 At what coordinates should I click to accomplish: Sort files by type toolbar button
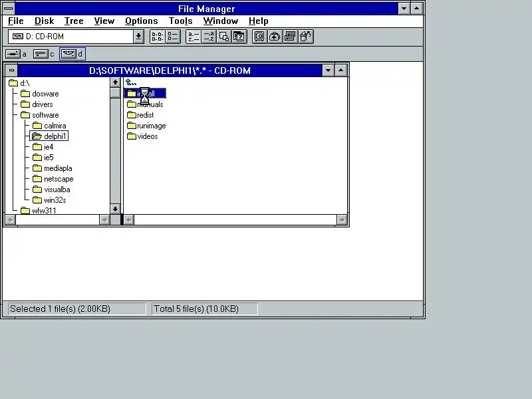click(209, 37)
